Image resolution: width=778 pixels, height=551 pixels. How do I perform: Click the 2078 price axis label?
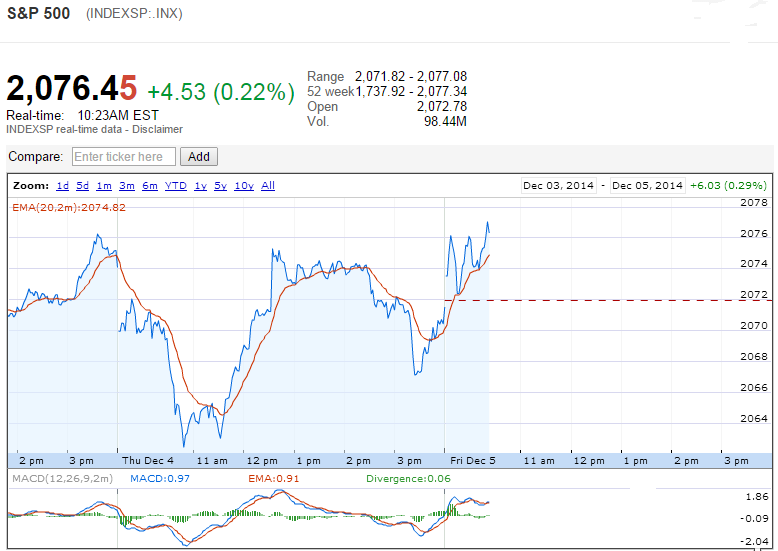[754, 203]
